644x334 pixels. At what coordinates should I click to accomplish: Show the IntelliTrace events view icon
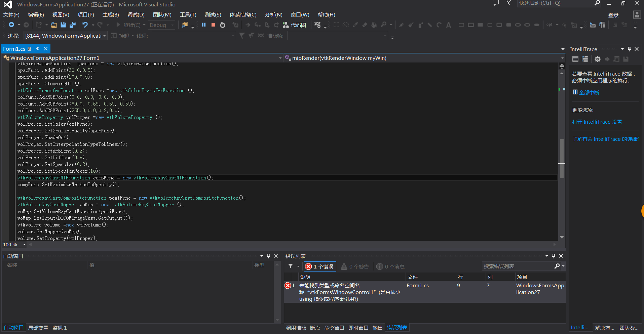(x=575, y=59)
